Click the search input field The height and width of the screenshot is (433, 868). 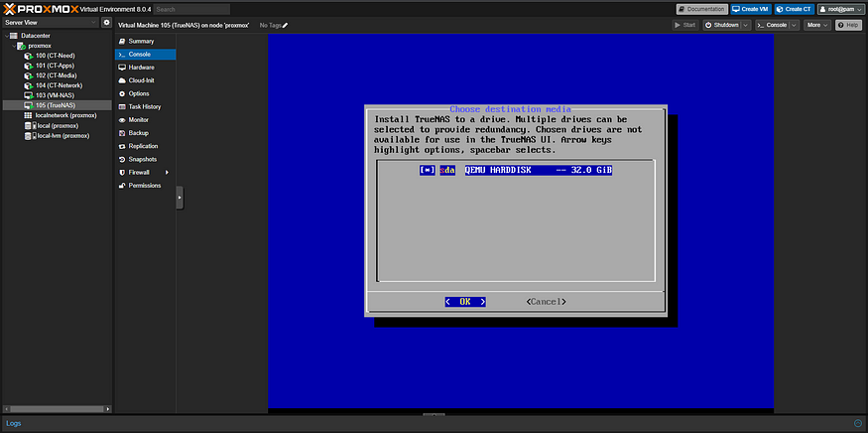[191, 9]
